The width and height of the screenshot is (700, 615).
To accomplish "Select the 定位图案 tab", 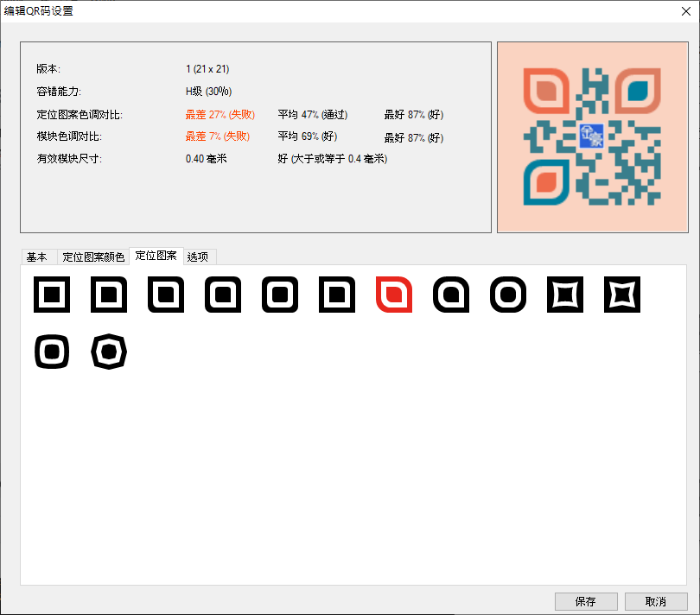I will pyautogui.click(x=156, y=256).
